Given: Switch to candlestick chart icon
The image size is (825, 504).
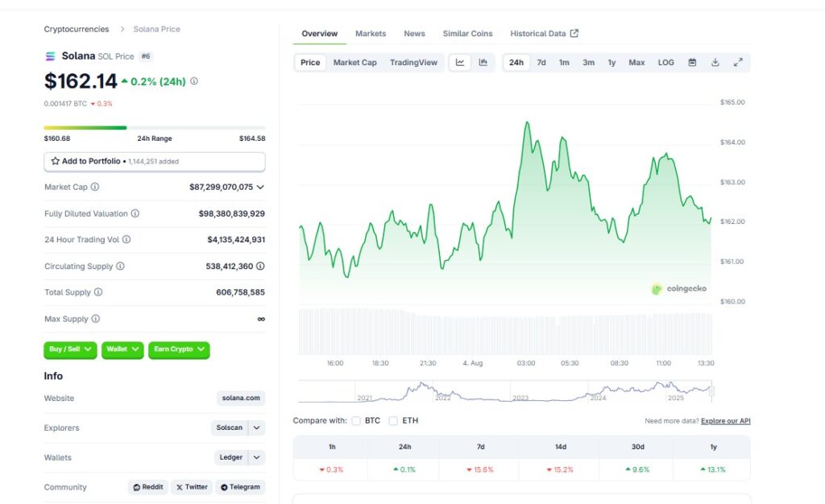Looking at the screenshot, I should coord(483,63).
